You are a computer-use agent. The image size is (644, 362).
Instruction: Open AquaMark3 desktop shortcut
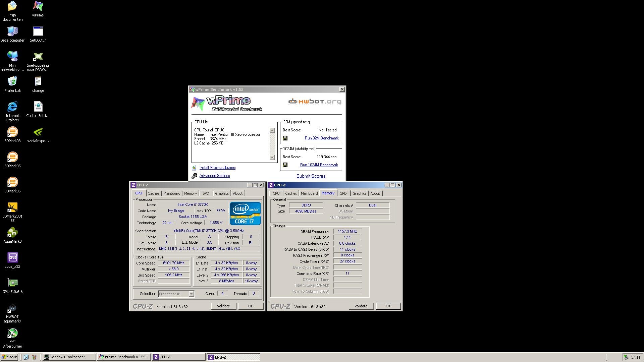(12, 233)
